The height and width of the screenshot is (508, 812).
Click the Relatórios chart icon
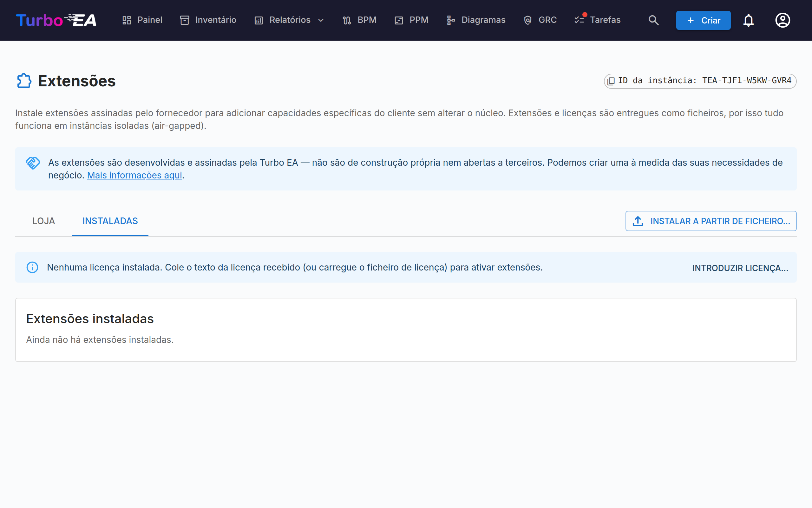[x=259, y=20]
